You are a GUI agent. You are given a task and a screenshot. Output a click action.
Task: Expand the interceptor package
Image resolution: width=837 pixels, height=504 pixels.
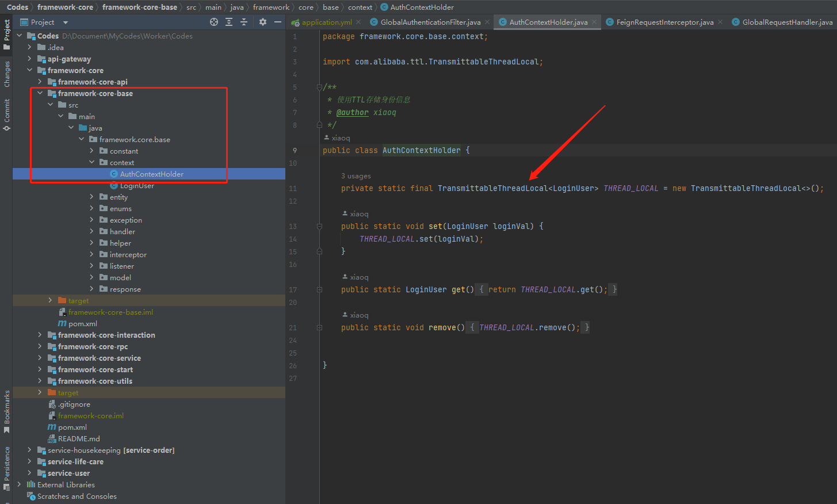pyautogui.click(x=92, y=254)
